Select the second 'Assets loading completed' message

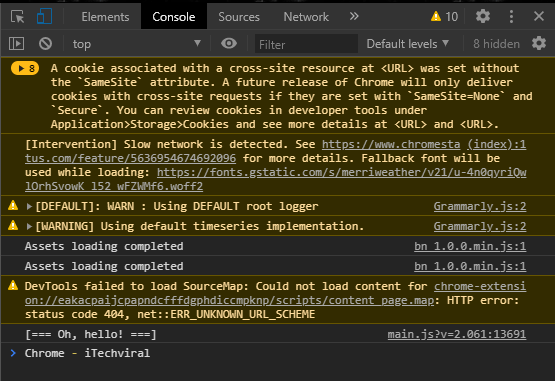click(x=104, y=266)
